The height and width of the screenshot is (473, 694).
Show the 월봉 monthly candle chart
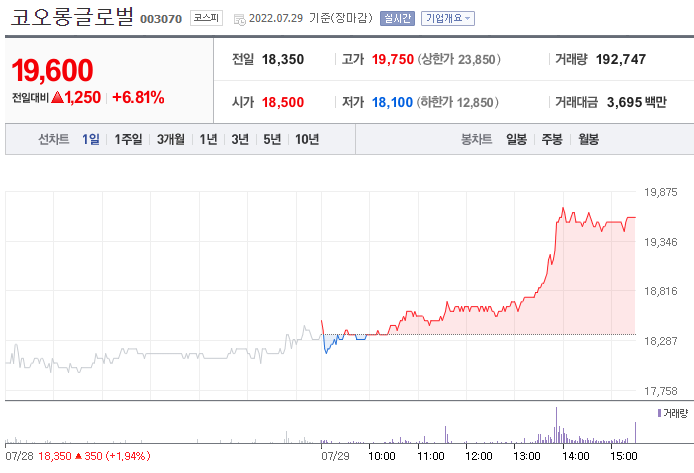coord(588,139)
